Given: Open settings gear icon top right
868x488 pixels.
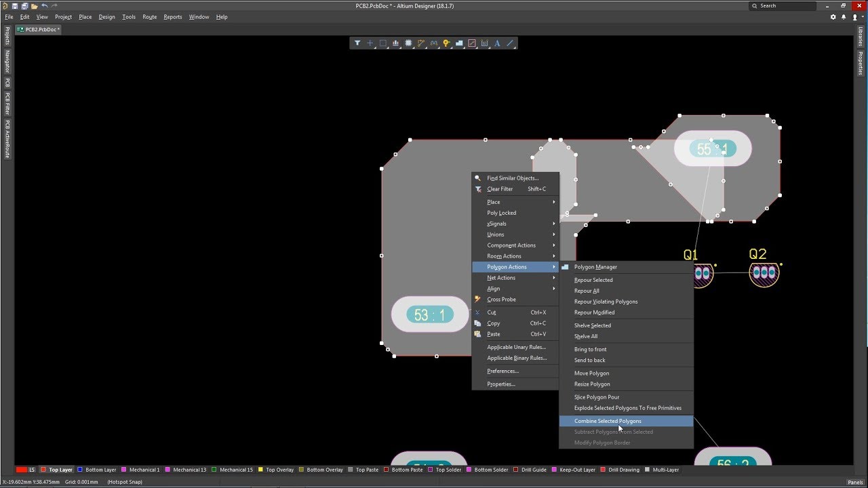Looking at the screenshot, I should pyautogui.click(x=833, y=17).
